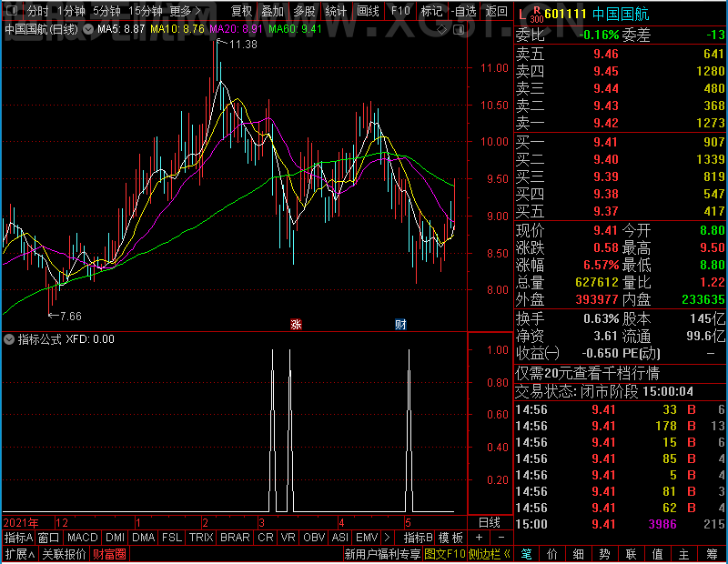The width and height of the screenshot is (728, 564).
Task: Select the 势 trend tab
Action: click(x=604, y=554)
